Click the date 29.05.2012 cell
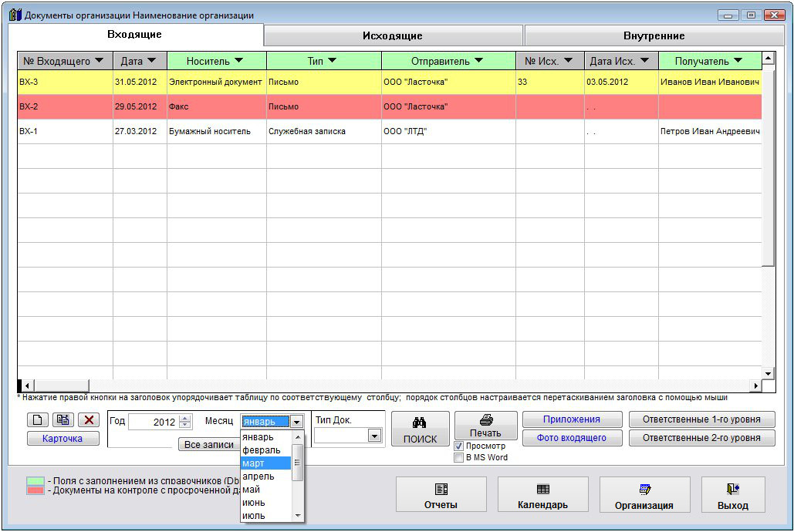The width and height of the screenshot is (794, 532). [x=140, y=107]
